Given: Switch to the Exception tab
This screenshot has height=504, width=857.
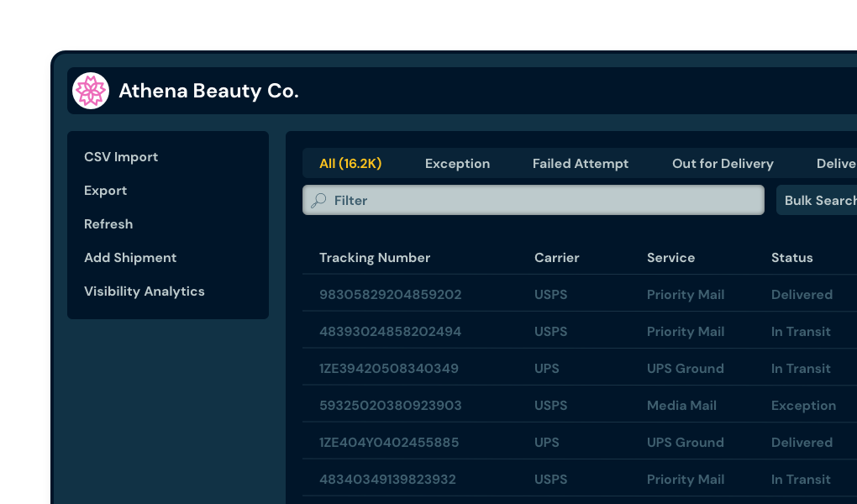Looking at the screenshot, I should pos(457,163).
